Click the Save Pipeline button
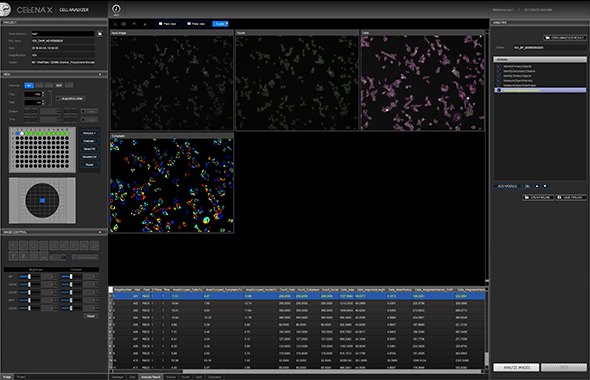This screenshot has height=380, width=590. pos(571,198)
